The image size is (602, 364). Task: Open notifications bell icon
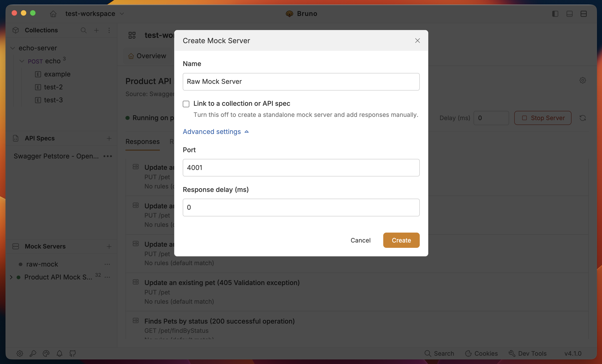pyautogui.click(x=59, y=354)
